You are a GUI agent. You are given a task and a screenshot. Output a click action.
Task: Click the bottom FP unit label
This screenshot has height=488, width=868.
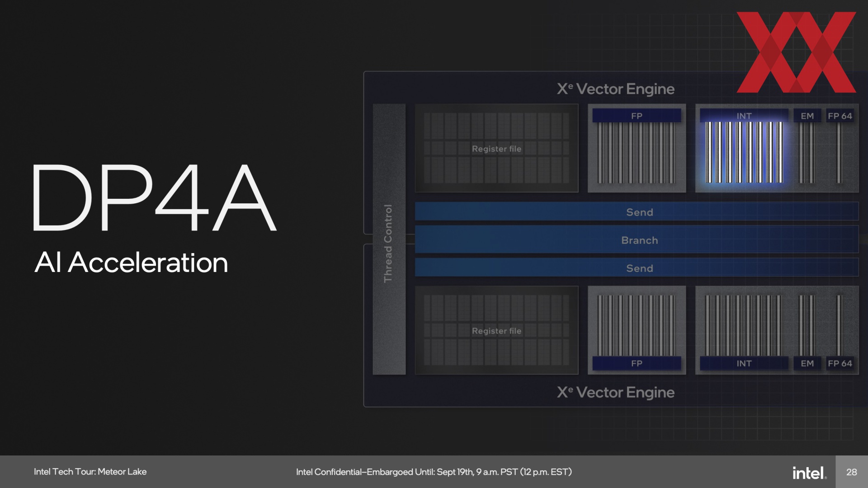click(x=637, y=363)
